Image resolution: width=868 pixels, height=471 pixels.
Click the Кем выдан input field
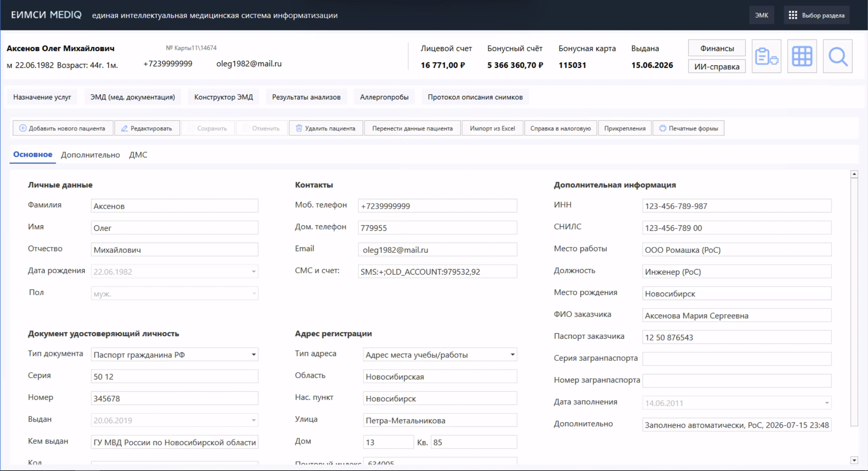(x=174, y=442)
